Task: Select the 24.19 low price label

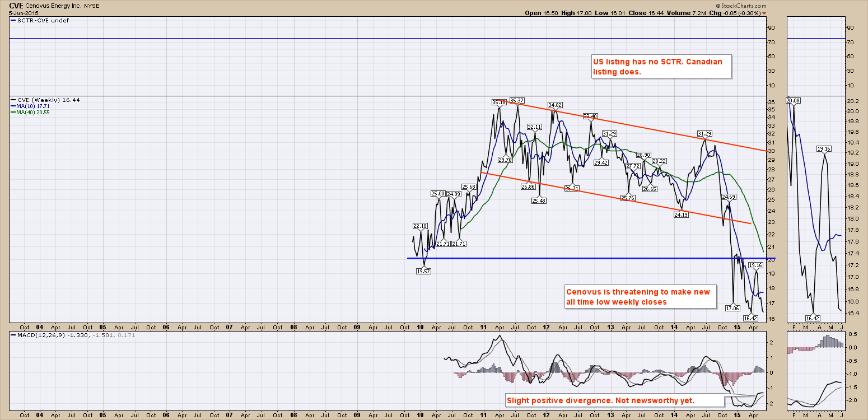Action: tap(681, 214)
